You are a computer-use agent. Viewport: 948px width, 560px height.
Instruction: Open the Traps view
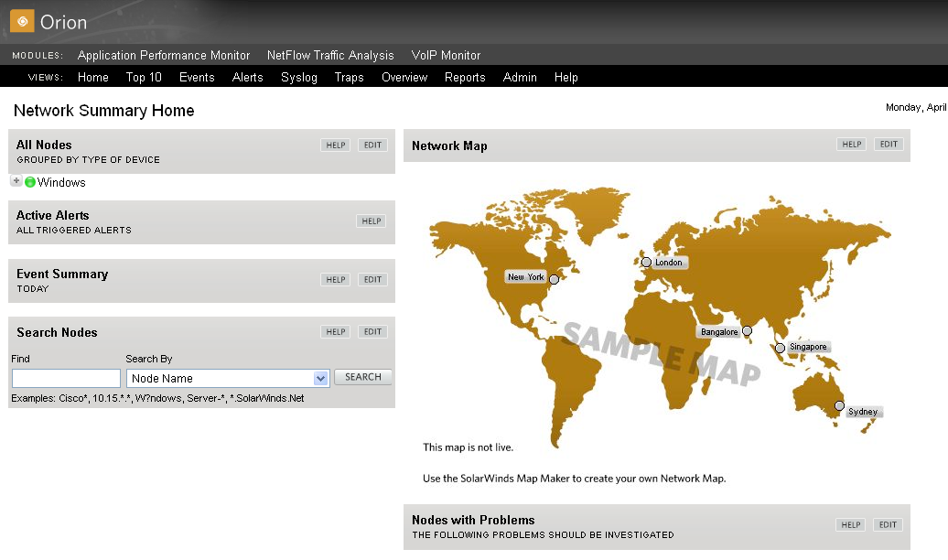(x=349, y=78)
